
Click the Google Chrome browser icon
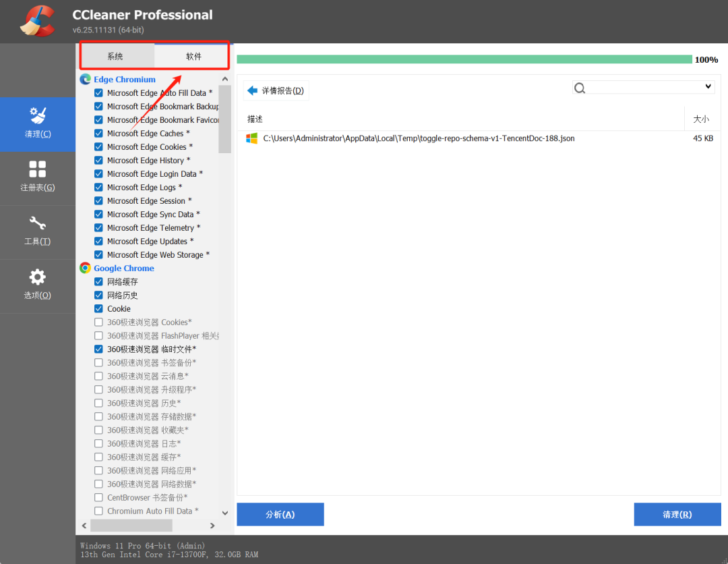tap(85, 268)
